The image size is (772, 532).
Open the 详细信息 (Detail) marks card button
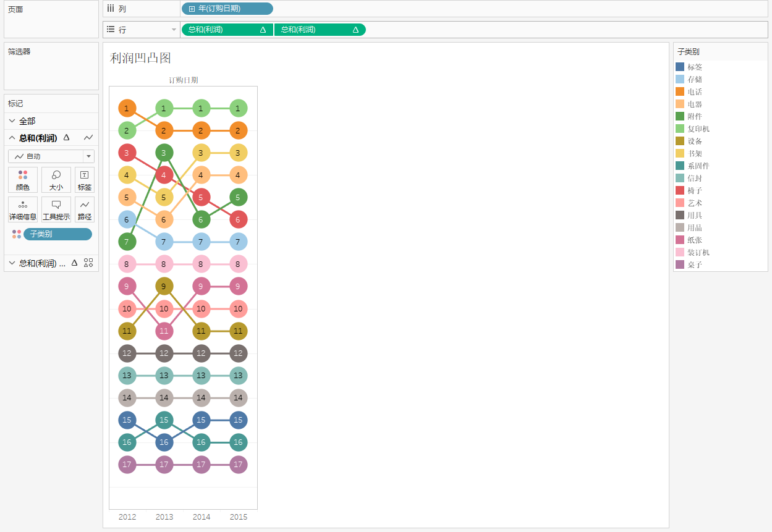(23, 209)
